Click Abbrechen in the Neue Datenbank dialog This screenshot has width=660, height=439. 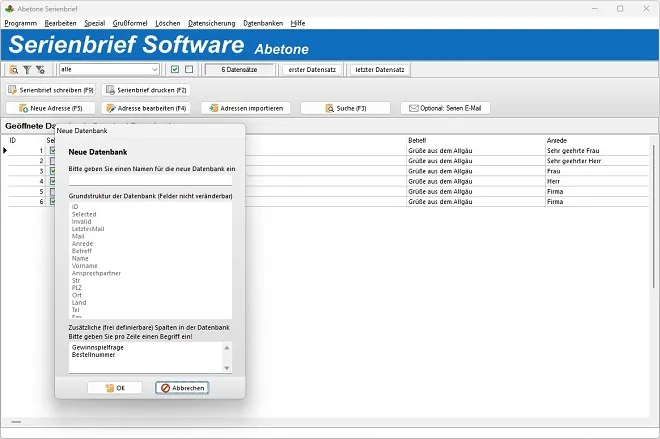[182, 388]
